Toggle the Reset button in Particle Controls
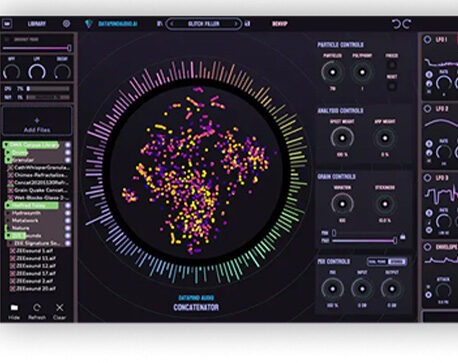Viewport: 458px width, 363px height. click(x=392, y=86)
